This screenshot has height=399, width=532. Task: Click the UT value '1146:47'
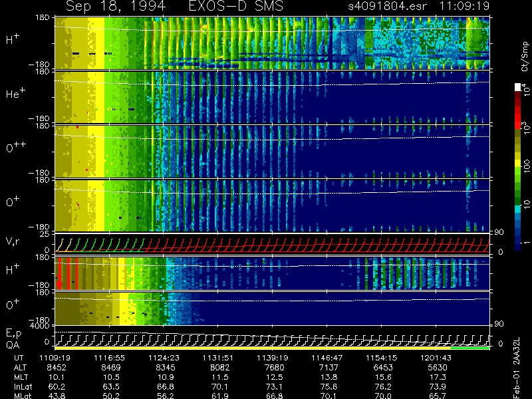click(327, 358)
